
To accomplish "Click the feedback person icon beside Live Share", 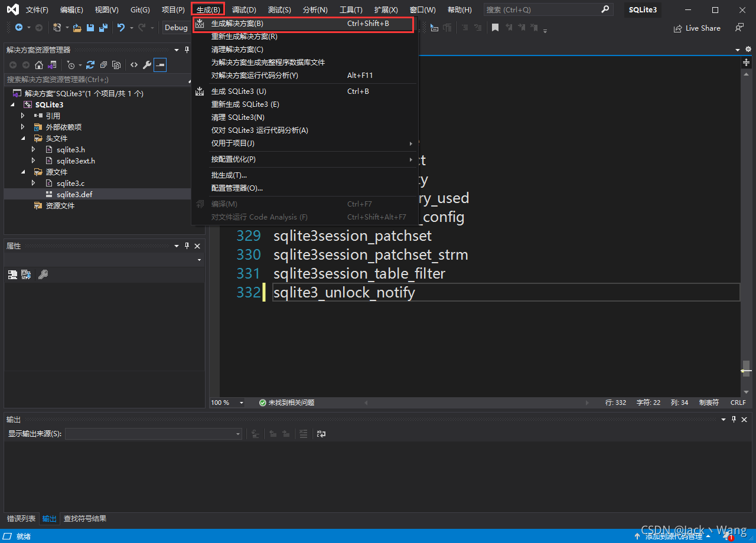I will pyautogui.click(x=739, y=28).
